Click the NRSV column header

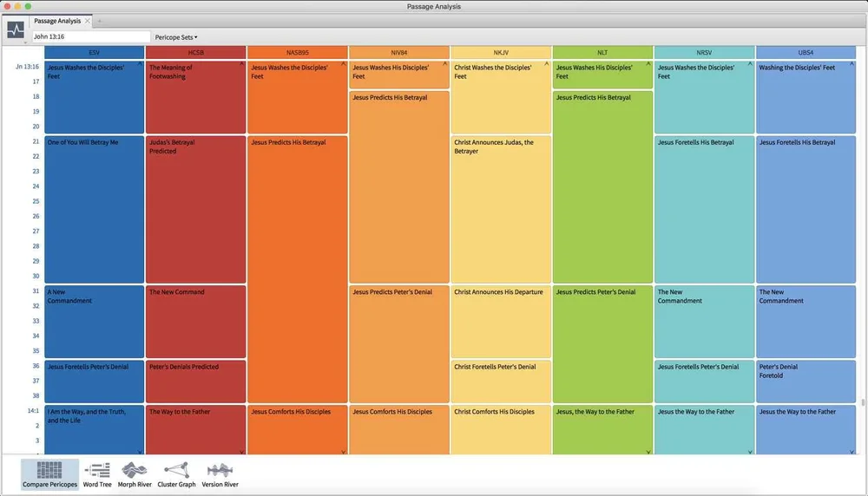704,53
